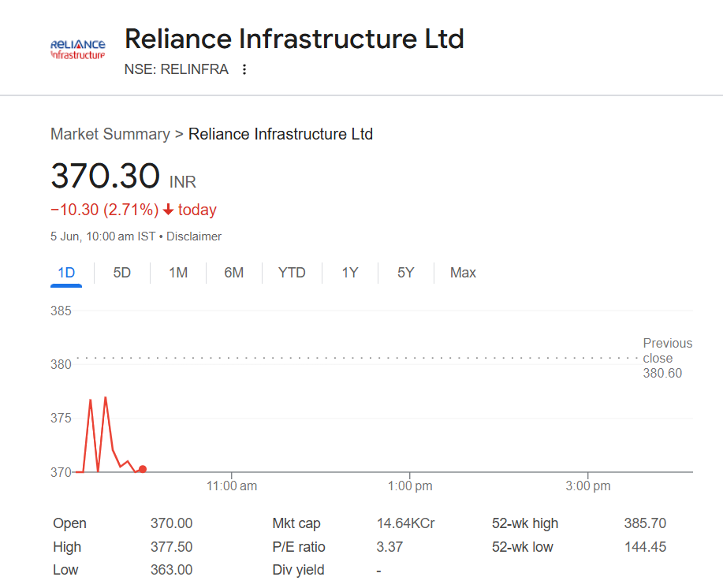Open the 5Y chart tab
This screenshot has height=588, width=723.
(x=405, y=273)
